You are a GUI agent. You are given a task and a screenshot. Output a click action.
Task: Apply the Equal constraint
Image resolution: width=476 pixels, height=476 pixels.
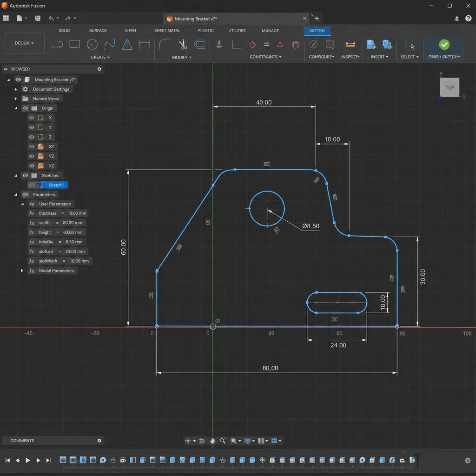point(266,44)
